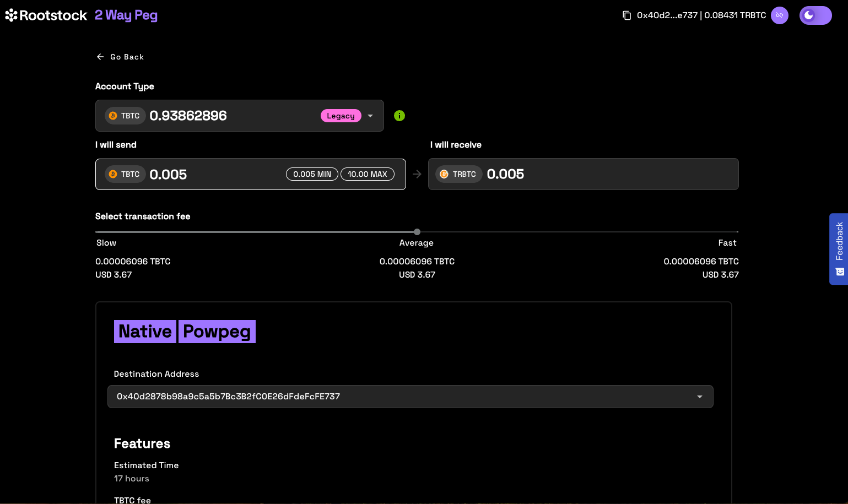This screenshot has width=848, height=504.
Task: Click the purple disconnect wallet icon
Action: click(779, 15)
